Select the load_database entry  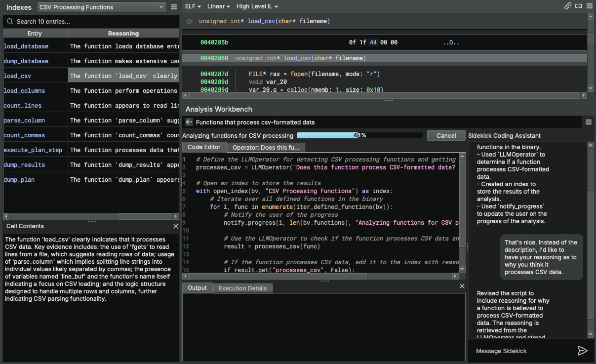click(x=35, y=46)
